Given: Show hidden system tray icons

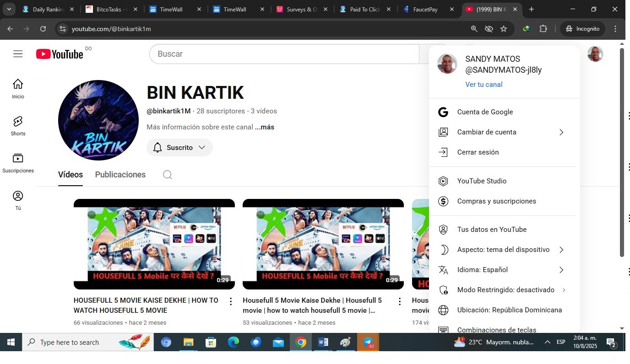Looking at the screenshot, I should [x=547, y=342].
